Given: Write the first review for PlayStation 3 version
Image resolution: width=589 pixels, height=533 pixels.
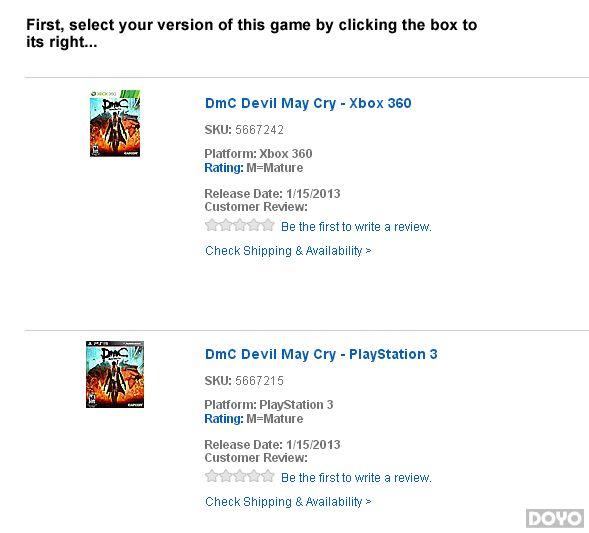Looking at the screenshot, I should tap(356, 478).
